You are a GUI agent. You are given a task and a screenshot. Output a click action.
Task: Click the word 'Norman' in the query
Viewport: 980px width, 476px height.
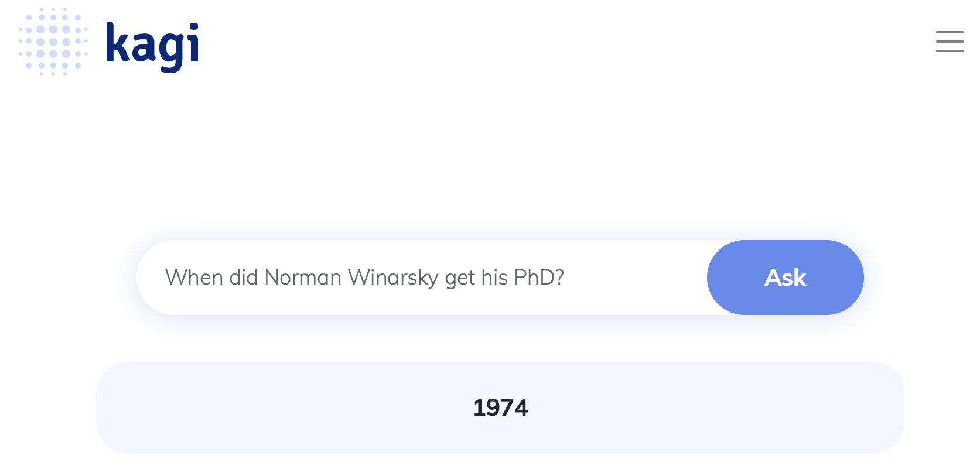(x=303, y=278)
